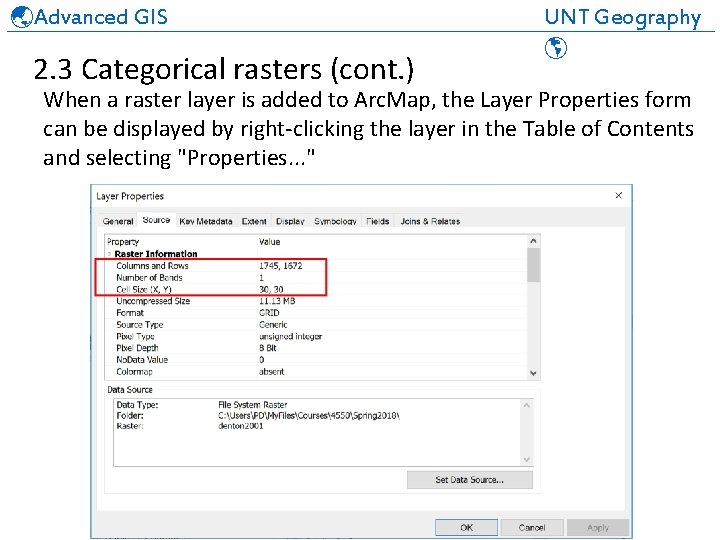This screenshot has height=540, width=720.
Task: Click the Value column header
Action: (x=270, y=242)
